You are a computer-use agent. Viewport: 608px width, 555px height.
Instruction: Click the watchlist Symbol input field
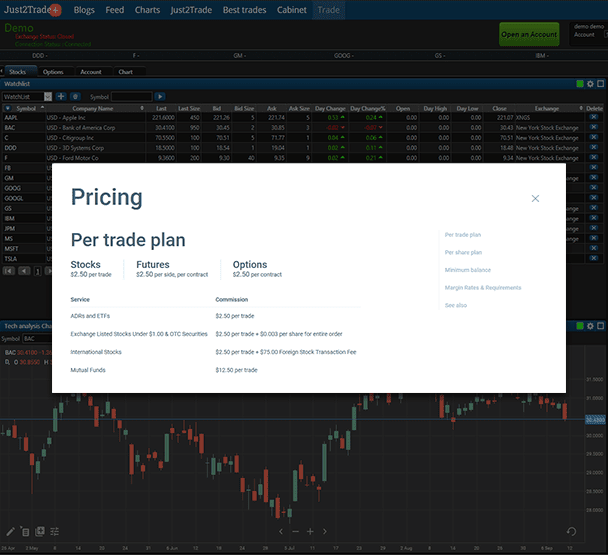[x=131, y=97]
